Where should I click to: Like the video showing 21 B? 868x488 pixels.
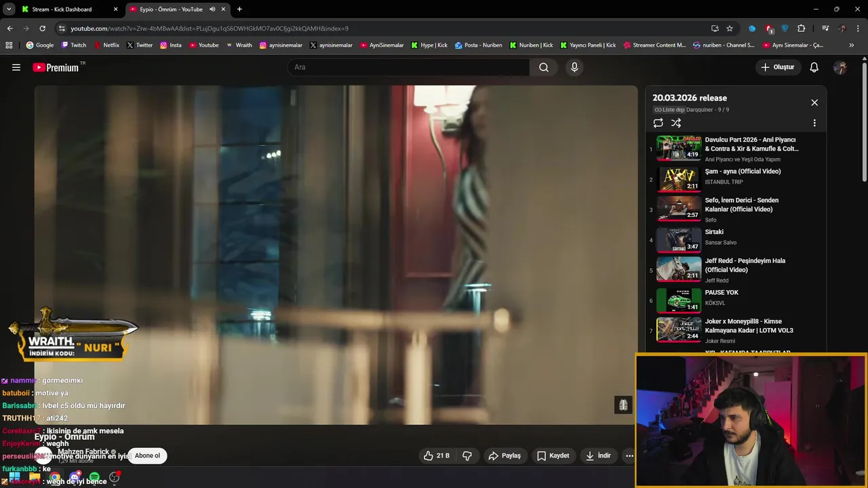pos(437,455)
